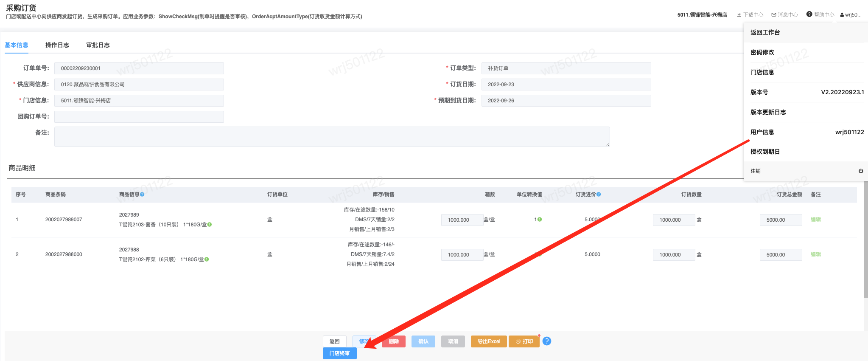Viewport: 868px width, 361px height.
Task: Click into the 备注 text area
Action: pos(332,137)
